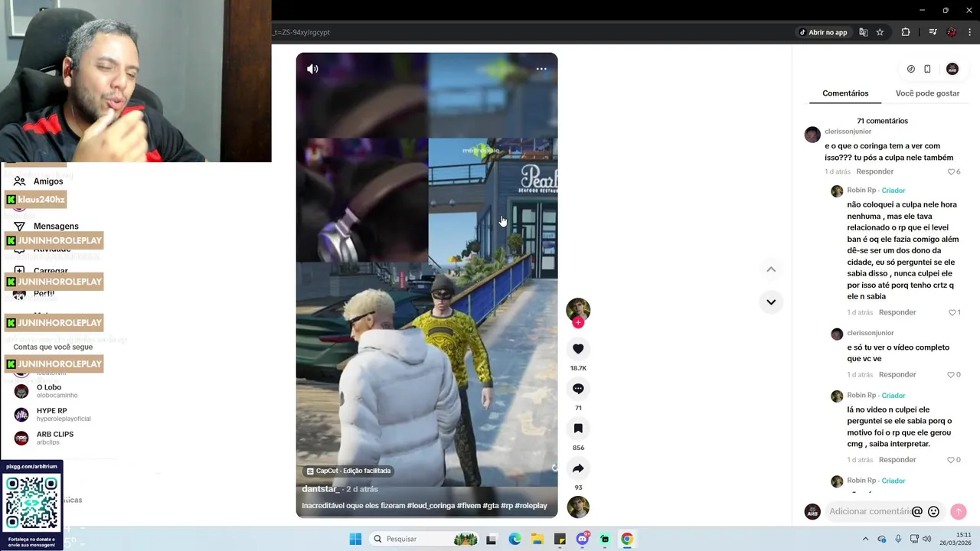
Task: Share the video with the arrow icon
Action: pyautogui.click(x=578, y=468)
